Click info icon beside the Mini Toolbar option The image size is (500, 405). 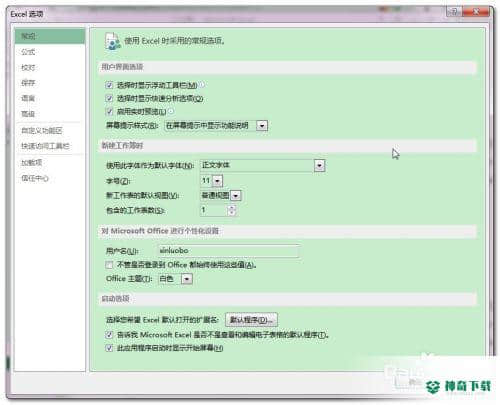coord(202,85)
